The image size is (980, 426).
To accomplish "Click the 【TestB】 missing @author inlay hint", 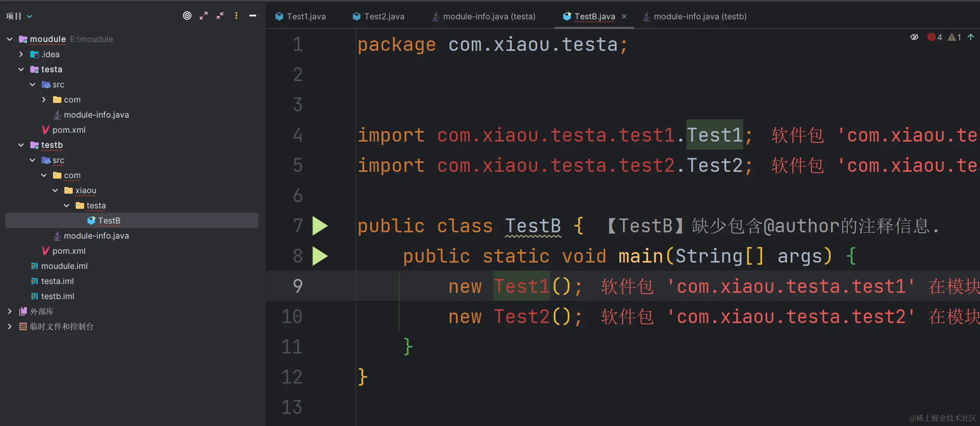I will [x=772, y=226].
